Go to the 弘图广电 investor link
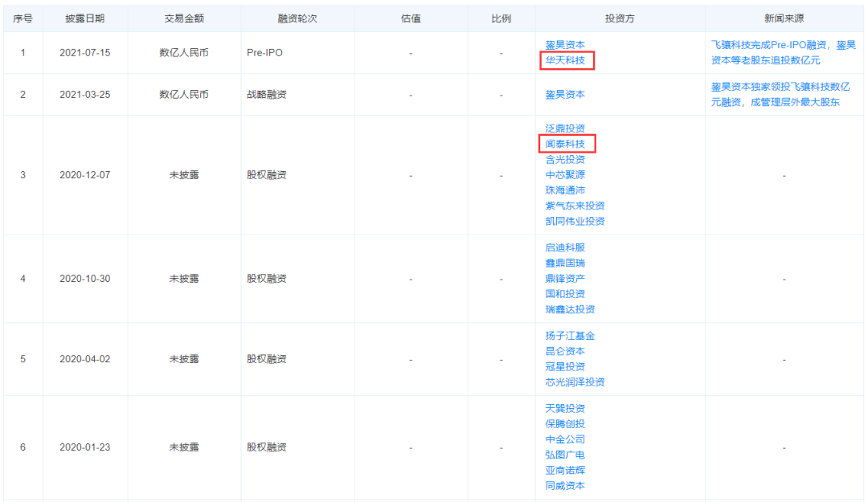 pyautogui.click(x=565, y=455)
